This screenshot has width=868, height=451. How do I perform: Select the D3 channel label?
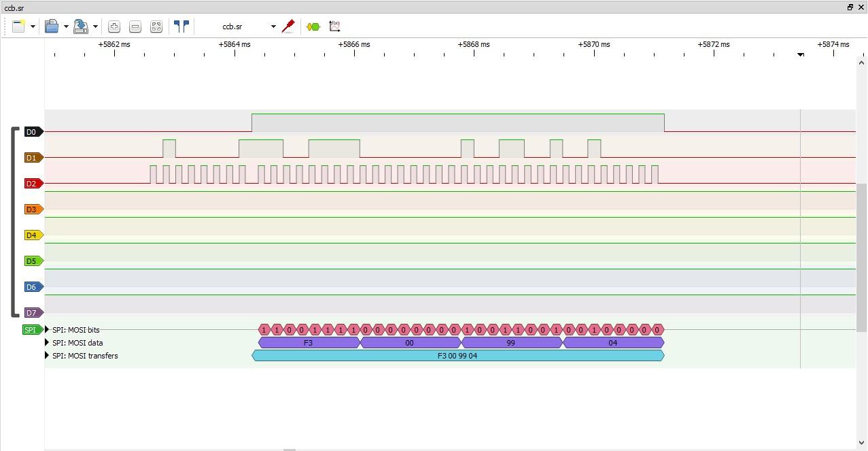click(x=33, y=210)
